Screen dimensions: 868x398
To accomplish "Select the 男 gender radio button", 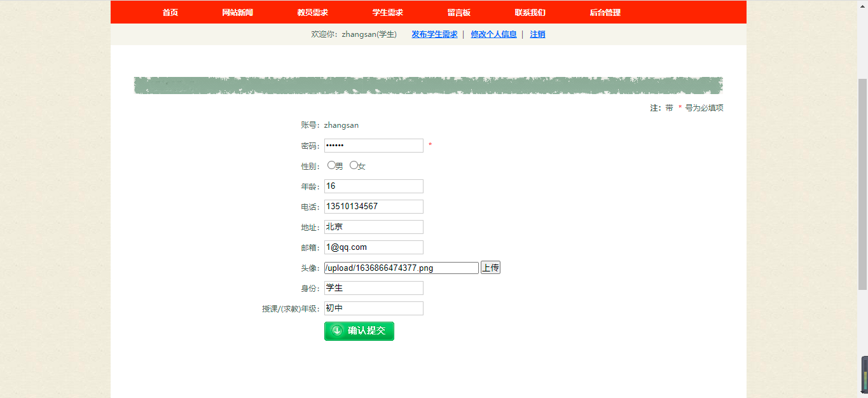I will point(331,165).
